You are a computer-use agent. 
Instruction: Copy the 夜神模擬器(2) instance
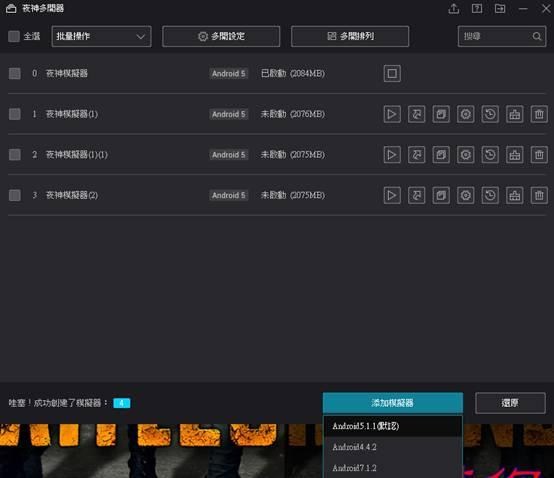pyautogui.click(x=441, y=195)
